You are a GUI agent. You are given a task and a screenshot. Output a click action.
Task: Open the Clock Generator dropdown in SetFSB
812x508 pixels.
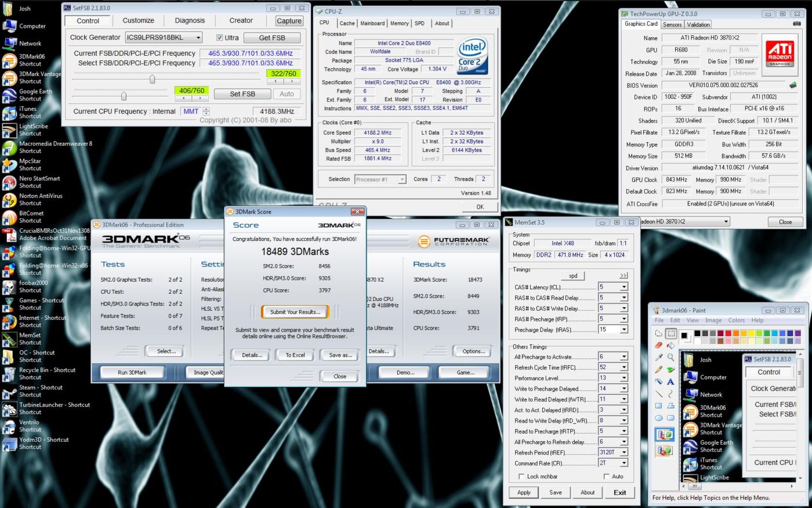(164, 37)
